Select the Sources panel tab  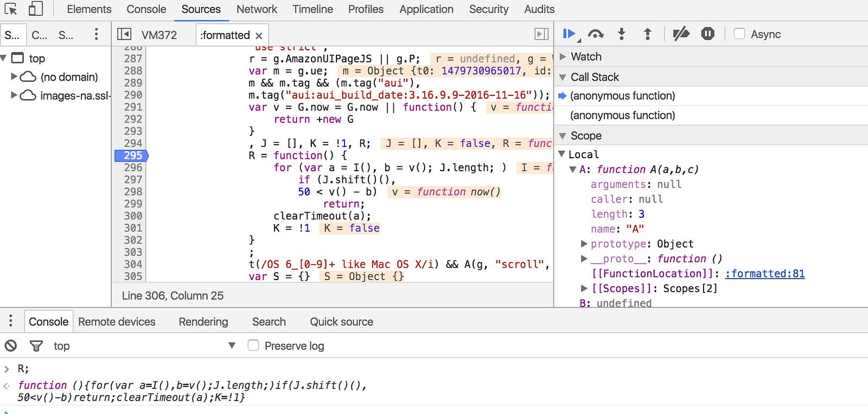click(201, 9)
